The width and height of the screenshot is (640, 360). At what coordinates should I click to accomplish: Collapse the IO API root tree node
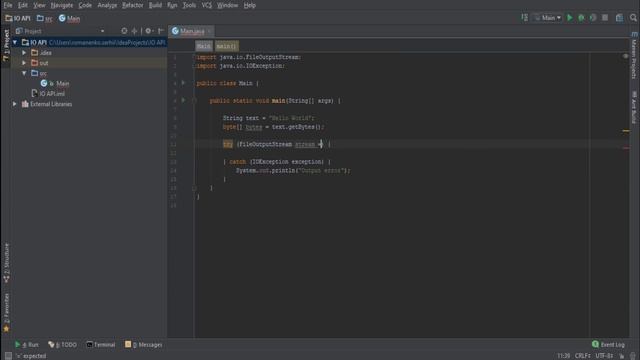point(15,42)
